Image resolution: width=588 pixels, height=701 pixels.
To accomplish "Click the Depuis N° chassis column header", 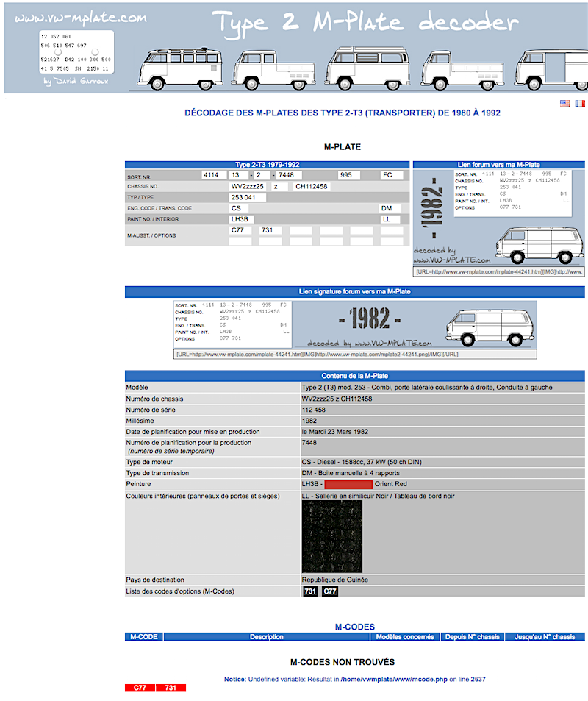I will (473, 637).
